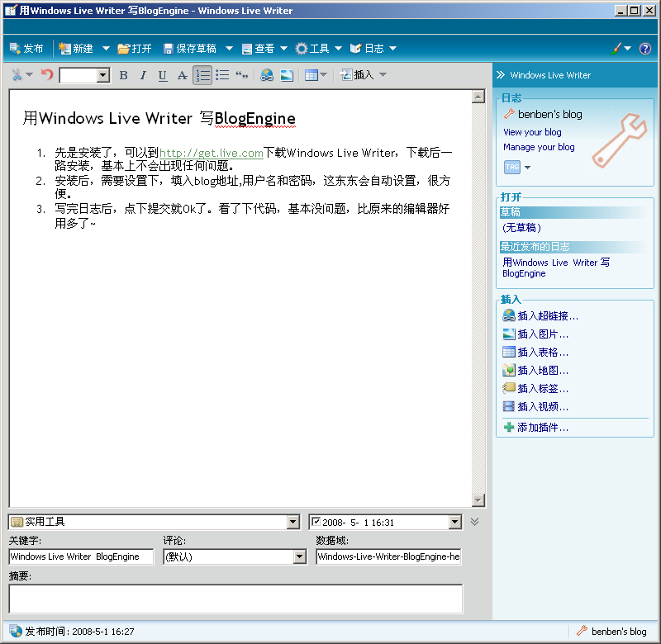Image resolution: width=661 pixels, height=644 pixels.
Task: Click the Manage your blog link
Action: point(539,147)
